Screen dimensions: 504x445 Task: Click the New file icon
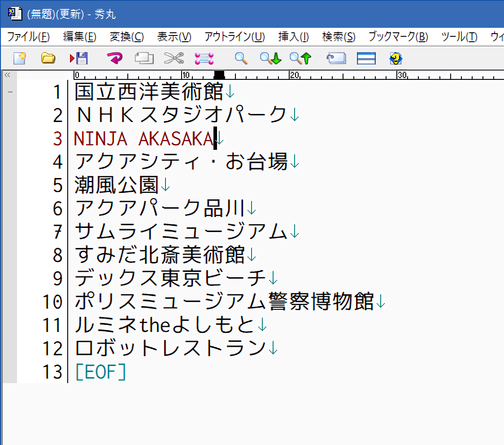point(19,58)
